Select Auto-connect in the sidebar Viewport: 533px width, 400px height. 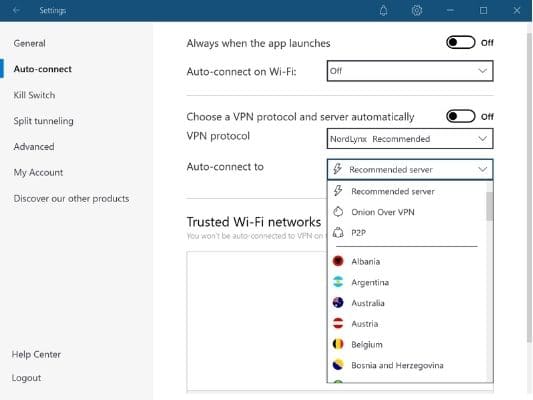click(x=42, y=69)
